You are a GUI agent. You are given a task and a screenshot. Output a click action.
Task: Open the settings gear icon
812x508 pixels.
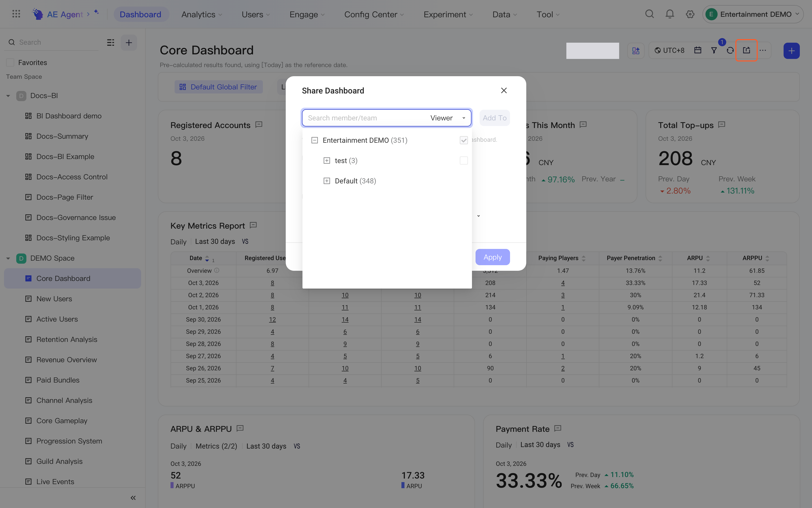click(690, 14)
